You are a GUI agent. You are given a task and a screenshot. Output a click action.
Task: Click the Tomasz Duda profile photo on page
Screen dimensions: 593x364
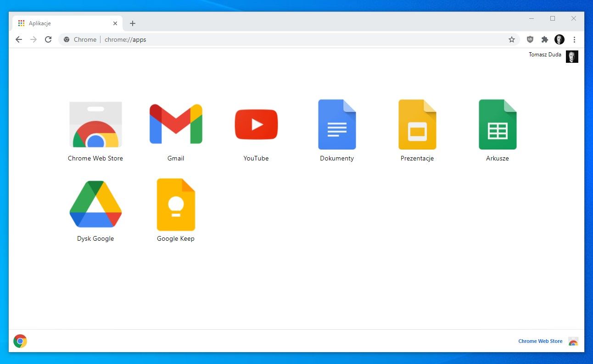(572, 56)
